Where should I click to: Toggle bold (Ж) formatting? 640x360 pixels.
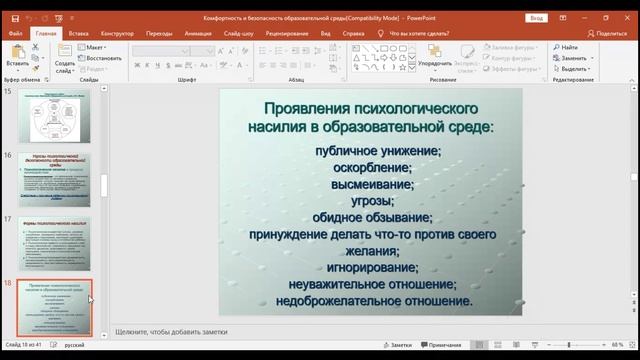click(x=138, y=65)
